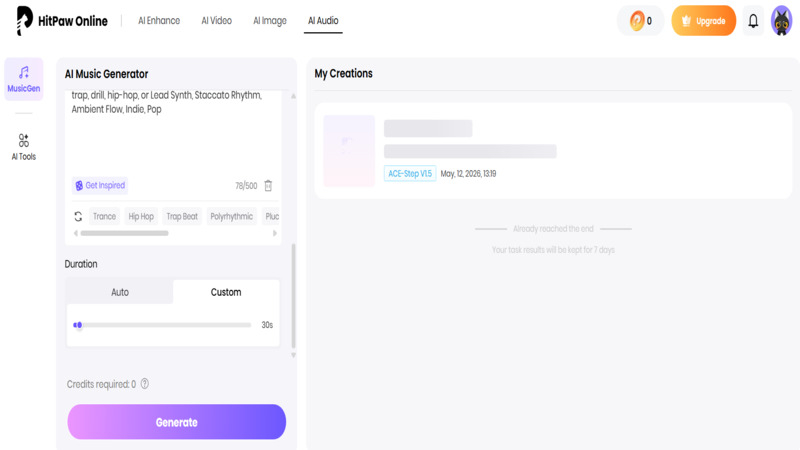Click the Credits required help icon

coord(145,384)
